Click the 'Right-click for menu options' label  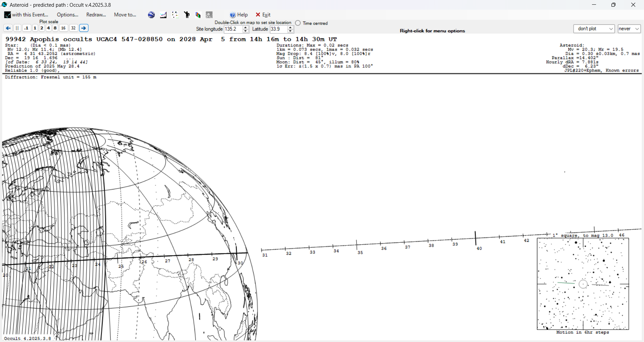(432, 31)
